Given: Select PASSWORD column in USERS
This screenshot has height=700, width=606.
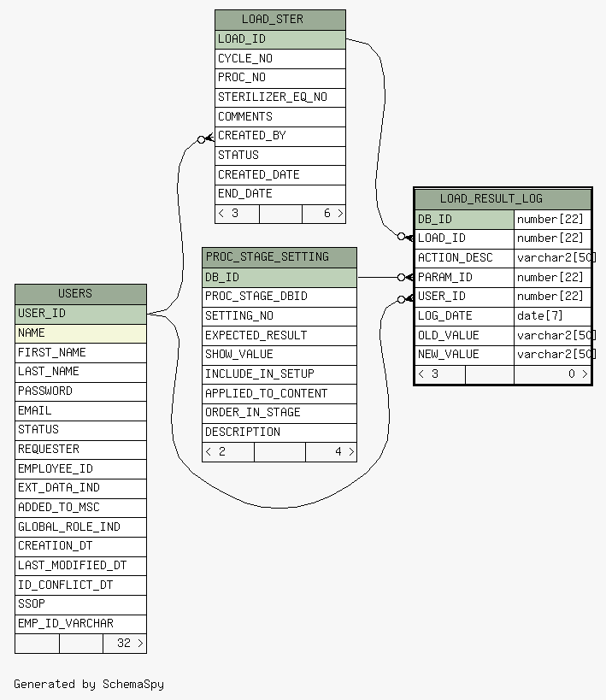Looking at the screenshot, I should [80, 391].
